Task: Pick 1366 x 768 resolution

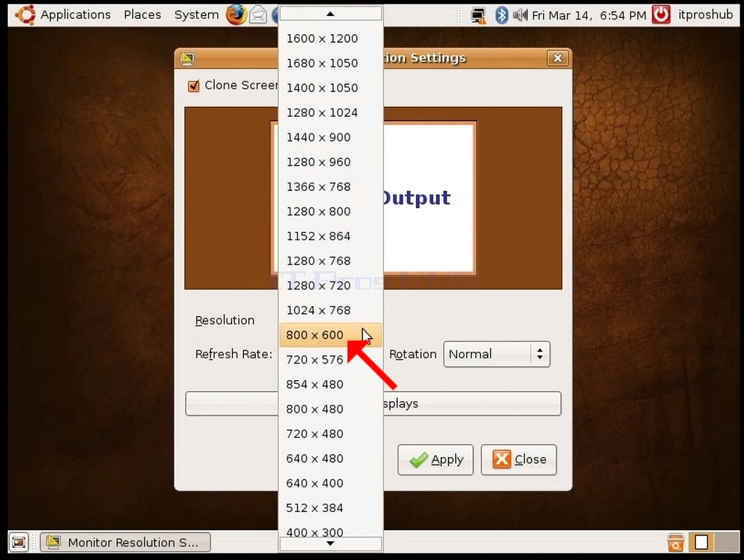Action: pos(330,186)
